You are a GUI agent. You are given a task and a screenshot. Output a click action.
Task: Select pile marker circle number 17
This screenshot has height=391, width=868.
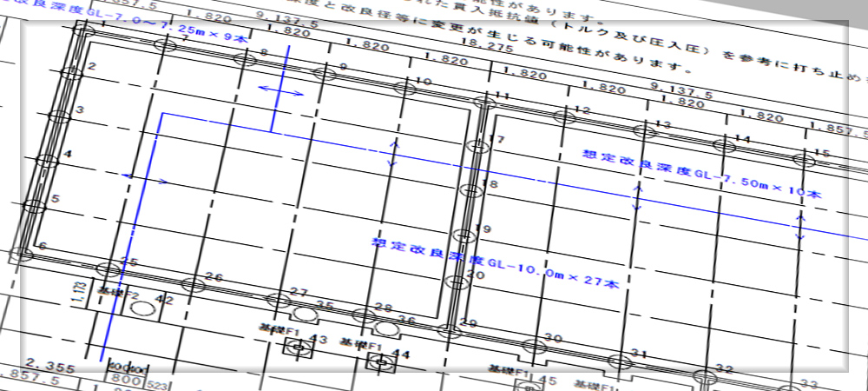[x=477, y=146]
